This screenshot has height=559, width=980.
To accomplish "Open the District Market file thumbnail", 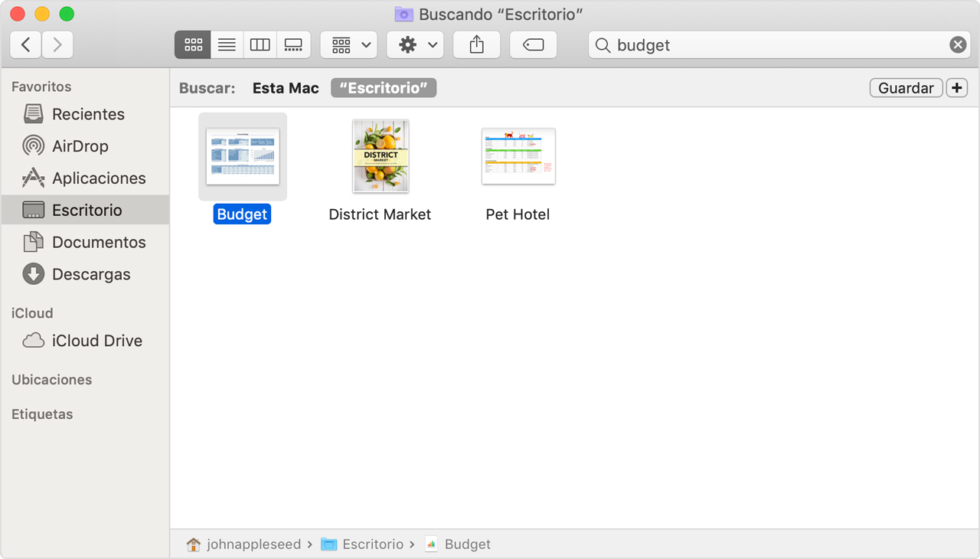I will point(380,156).
